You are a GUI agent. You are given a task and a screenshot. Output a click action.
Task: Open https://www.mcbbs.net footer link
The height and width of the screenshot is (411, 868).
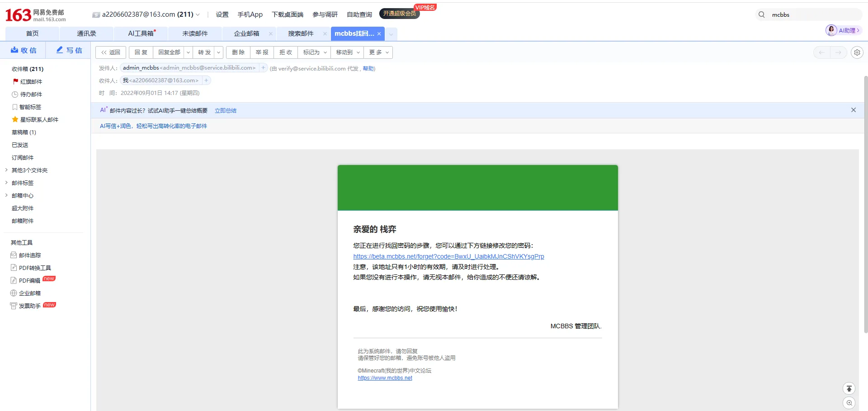pyautogui.click(x=385, y=378)
